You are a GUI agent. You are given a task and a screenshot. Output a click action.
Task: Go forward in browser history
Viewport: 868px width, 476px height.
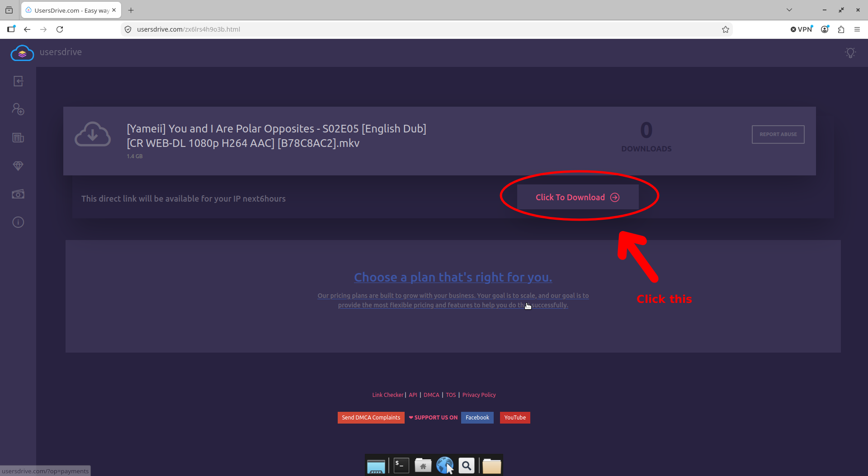tap(43, 29)
